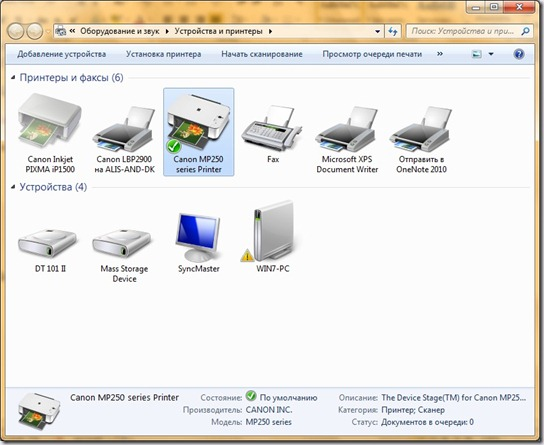This screenshot has height=445, width=544.
Task: Maximize the Devices and Printers window
Action: click(494, 7)
